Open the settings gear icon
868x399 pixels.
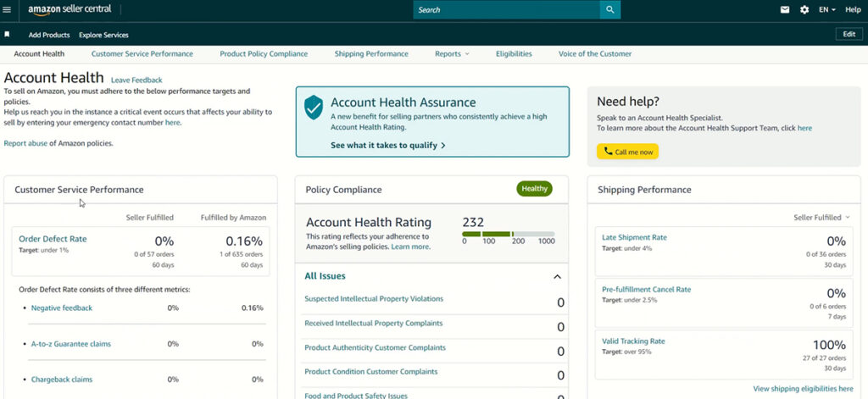coord(804,10)
